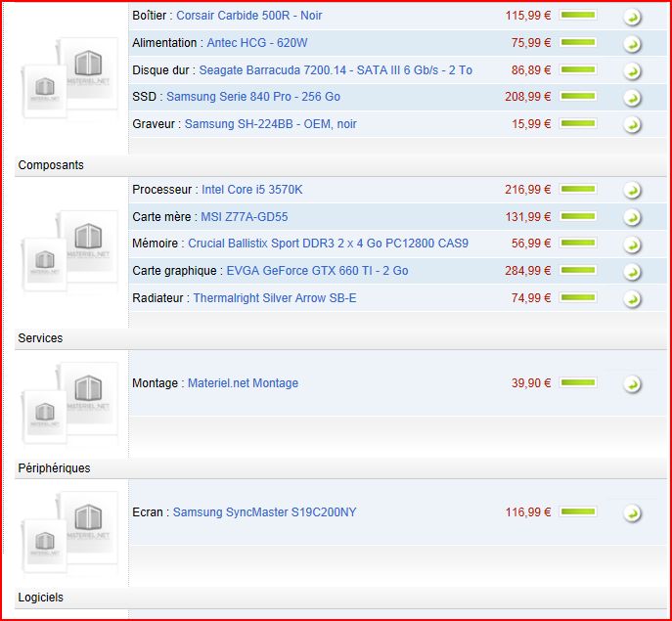Screen dimensions: 672x621
Task: Click the green arrow icon for Graveur row
Action: click(x=632, y=125)
